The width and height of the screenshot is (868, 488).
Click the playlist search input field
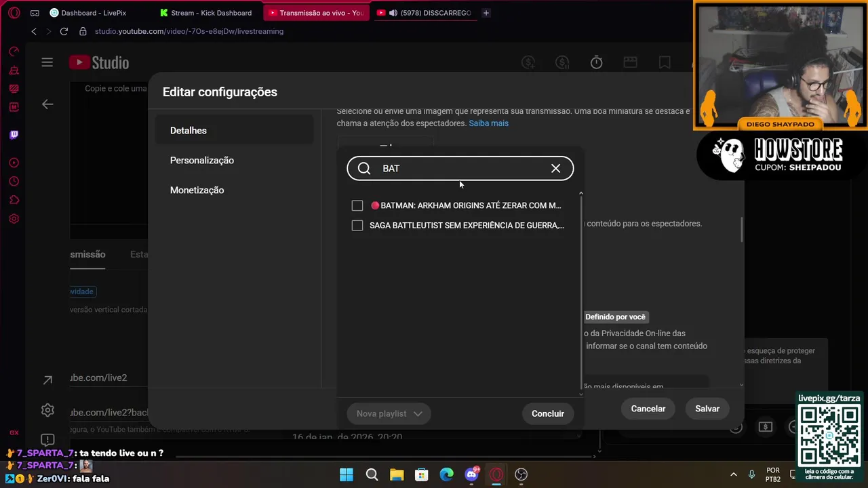click(x=460, y=168)
